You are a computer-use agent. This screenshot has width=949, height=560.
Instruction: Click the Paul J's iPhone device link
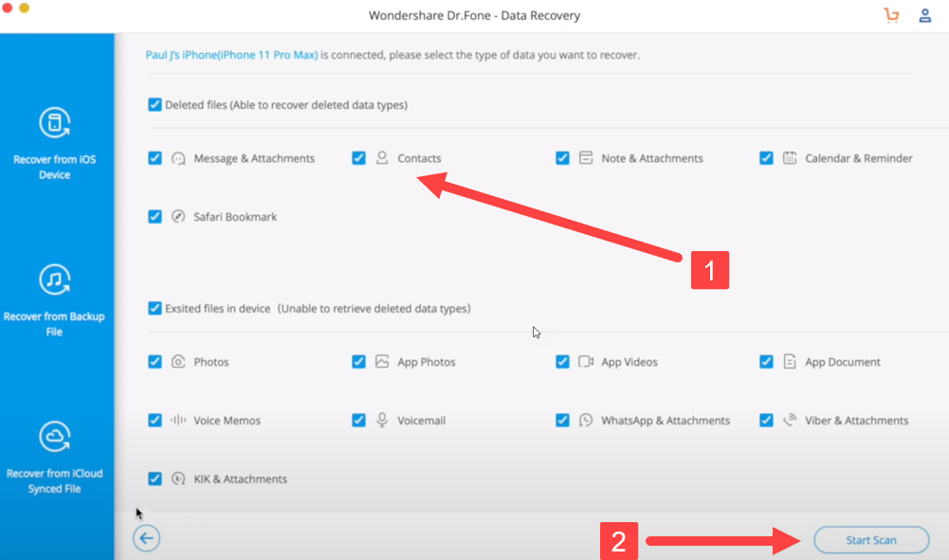point(231,55)
